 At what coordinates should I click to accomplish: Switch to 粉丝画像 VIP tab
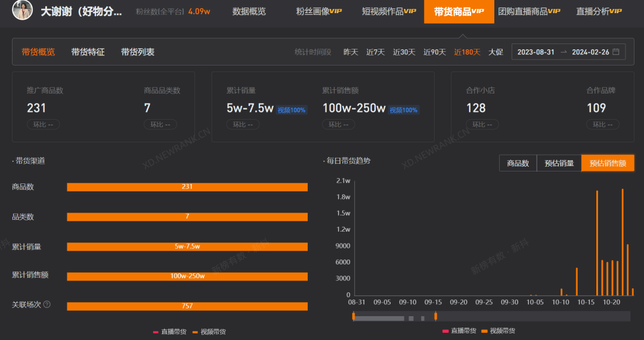318,11
